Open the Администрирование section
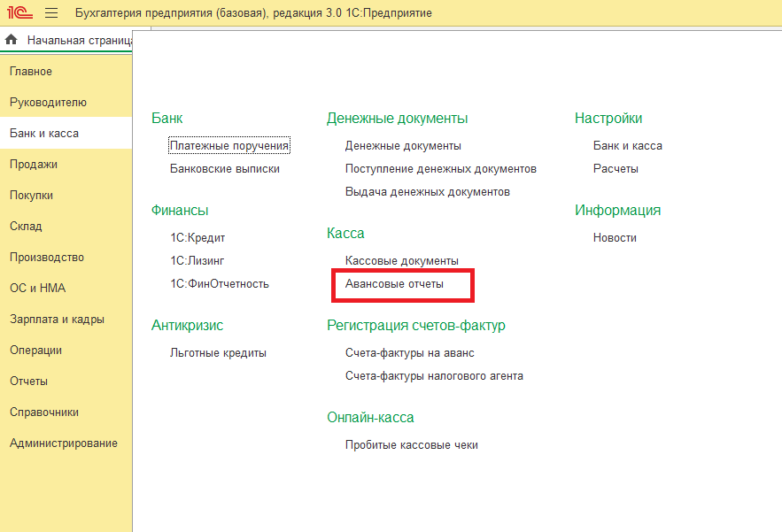This screenshot has height=532, width=782. coord(64,443)
